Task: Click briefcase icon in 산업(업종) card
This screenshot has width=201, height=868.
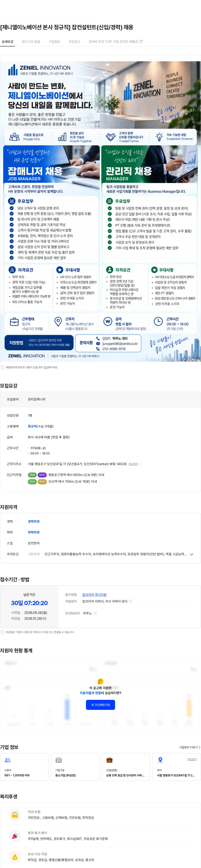Action: 110,760
